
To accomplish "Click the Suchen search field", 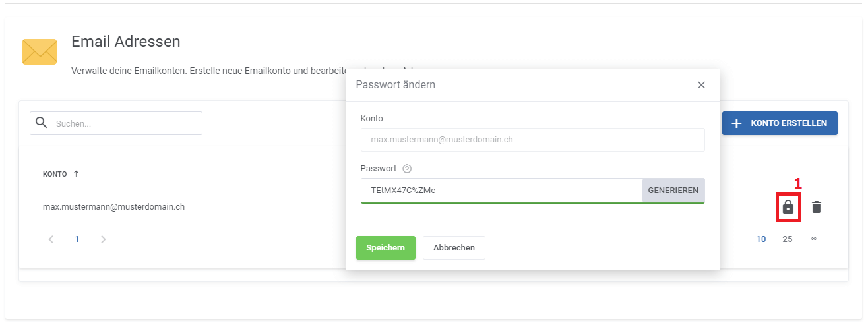I will coord(125,123).
